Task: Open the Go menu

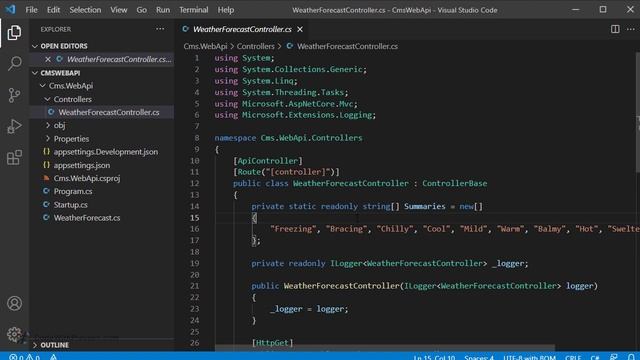Action: pos(142,10)
